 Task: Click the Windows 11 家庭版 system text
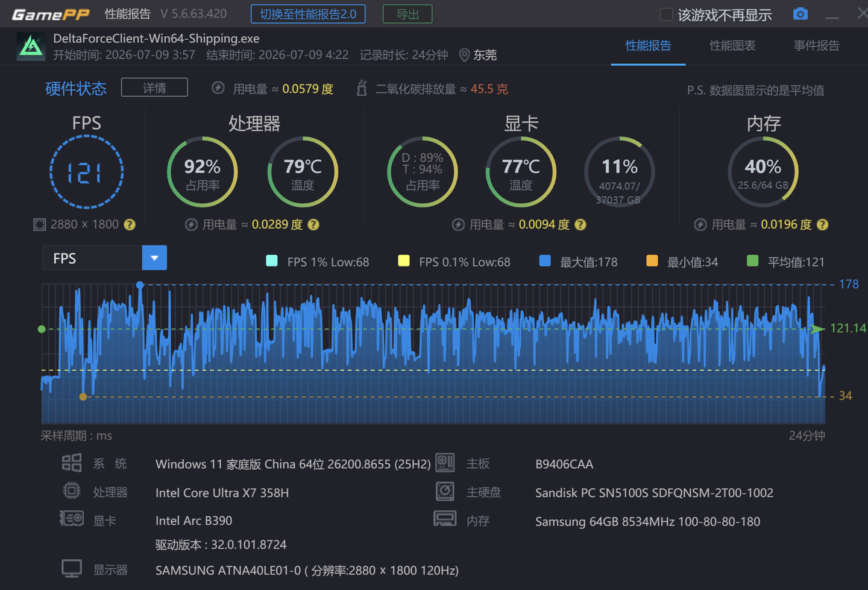coord(293,464)
